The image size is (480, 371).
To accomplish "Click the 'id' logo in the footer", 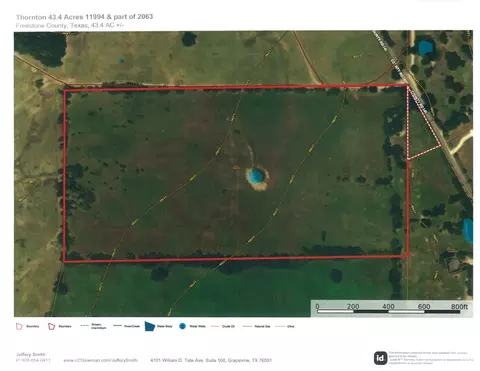I will point(380,358).
